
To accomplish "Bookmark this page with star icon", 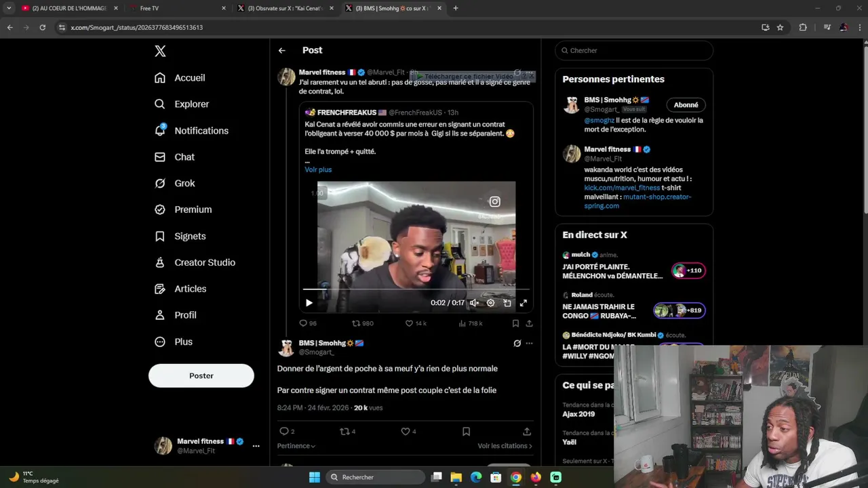I will (780, 27).
